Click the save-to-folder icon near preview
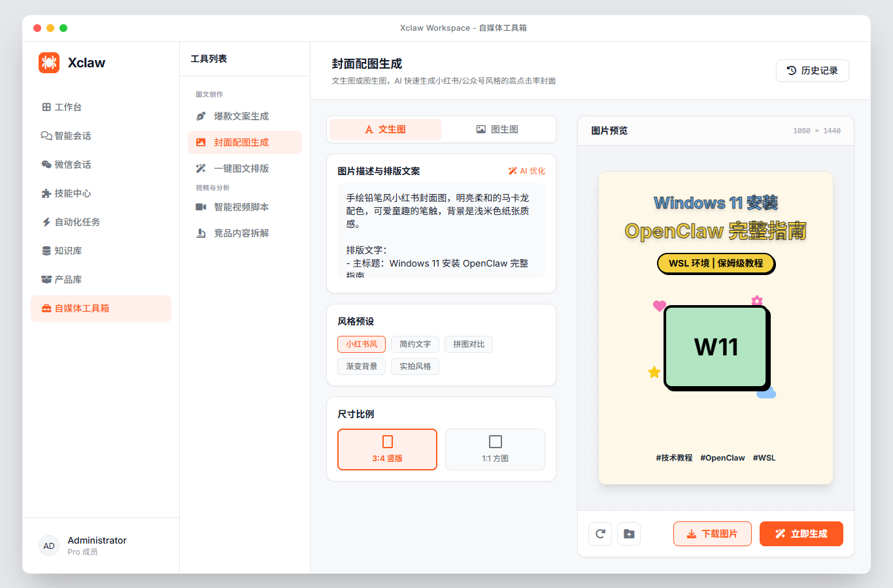The height and width of the screenshot is (588, 893). tap(629, 534)
